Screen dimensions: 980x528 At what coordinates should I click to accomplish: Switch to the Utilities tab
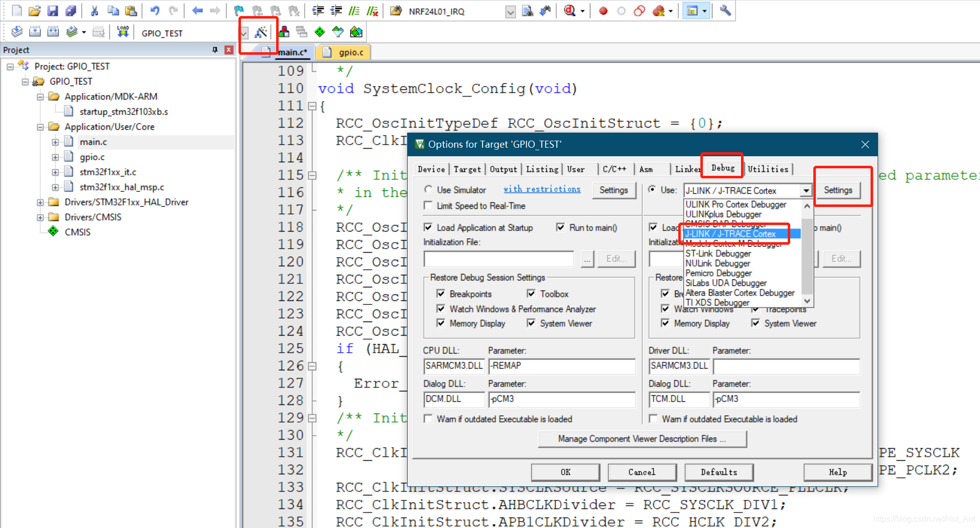pyautogui.click(x=768, y=169)
